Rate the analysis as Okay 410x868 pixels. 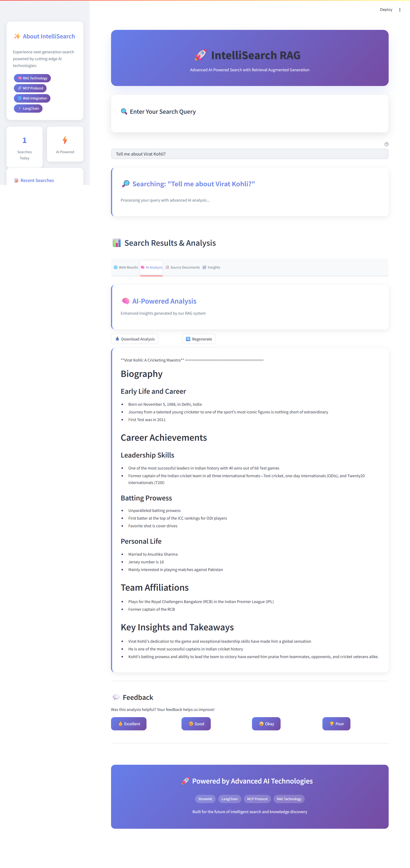[x=266, y=724]
